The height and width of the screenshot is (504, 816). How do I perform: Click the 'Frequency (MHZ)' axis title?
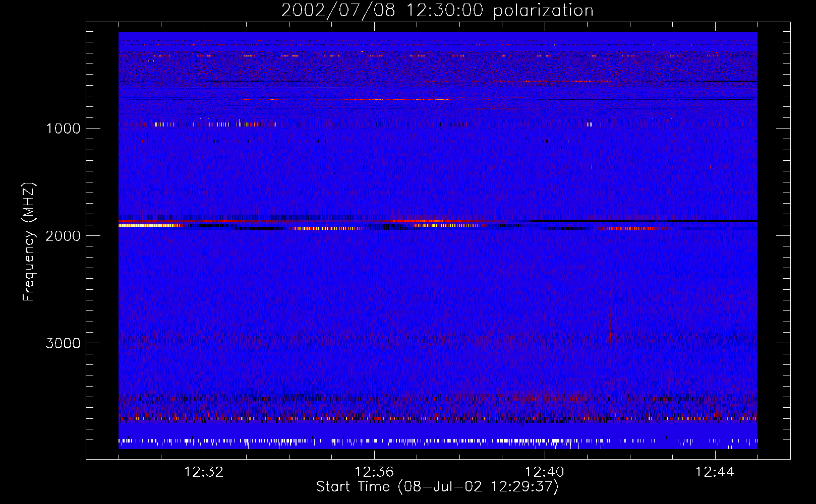tap(29, 242)
